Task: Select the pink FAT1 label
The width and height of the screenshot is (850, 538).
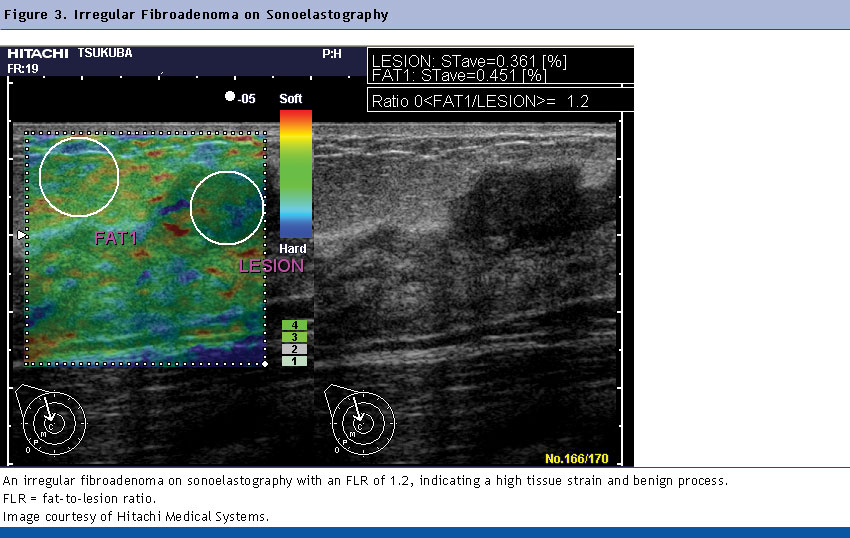Action: click(x=116, y=238)
